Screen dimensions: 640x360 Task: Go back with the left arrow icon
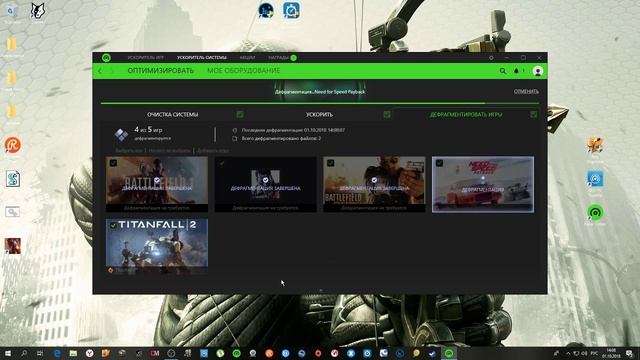100,71
